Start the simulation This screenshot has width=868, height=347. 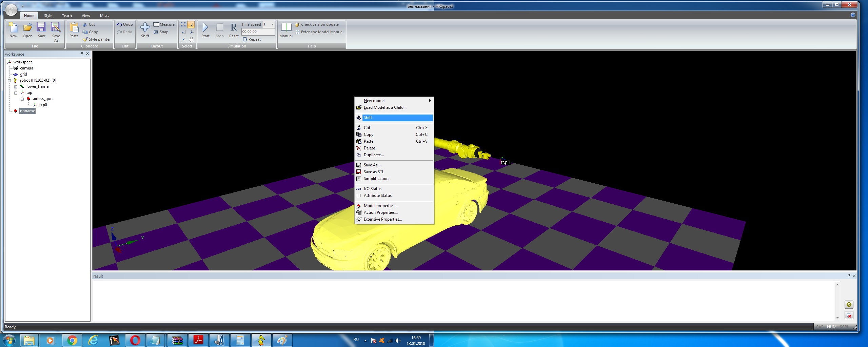coord(205,30)
